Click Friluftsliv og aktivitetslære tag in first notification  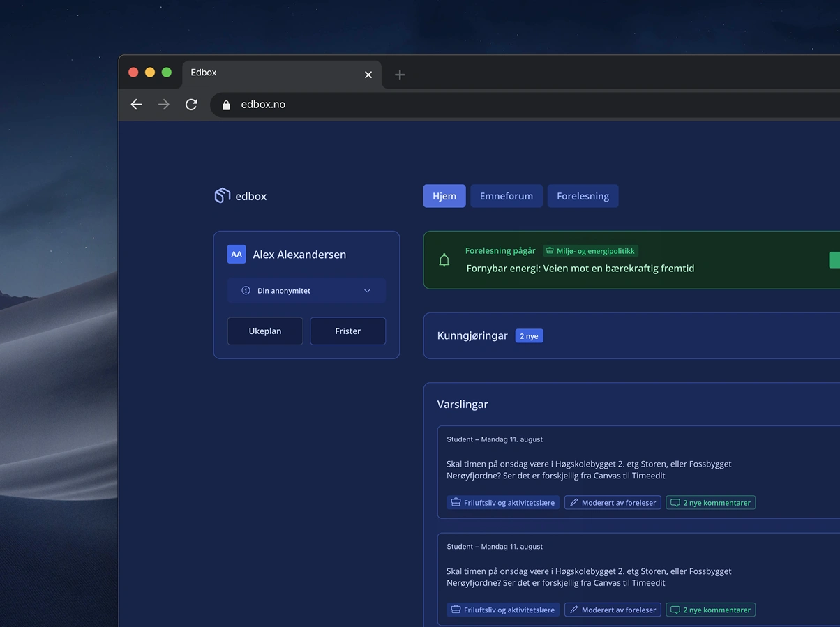pos(503,503)
